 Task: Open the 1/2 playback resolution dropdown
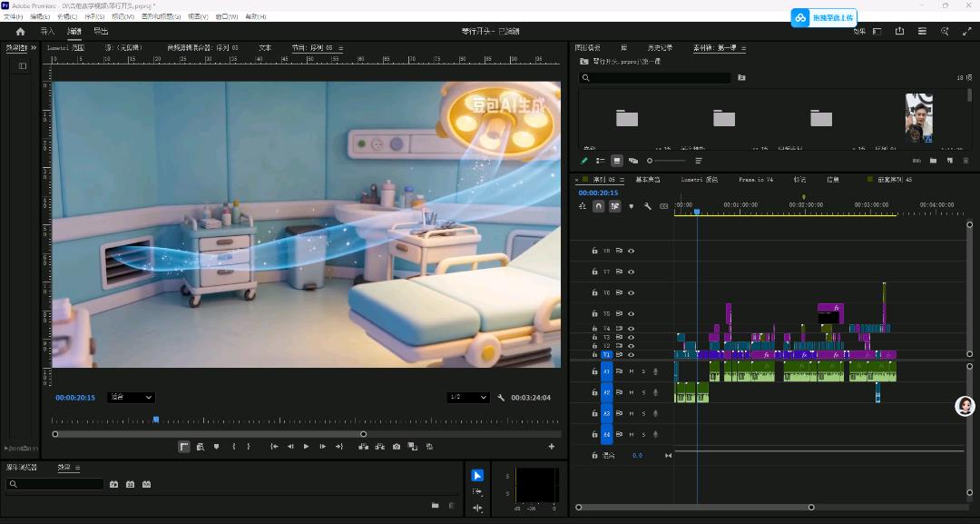[x=467, y=397]
